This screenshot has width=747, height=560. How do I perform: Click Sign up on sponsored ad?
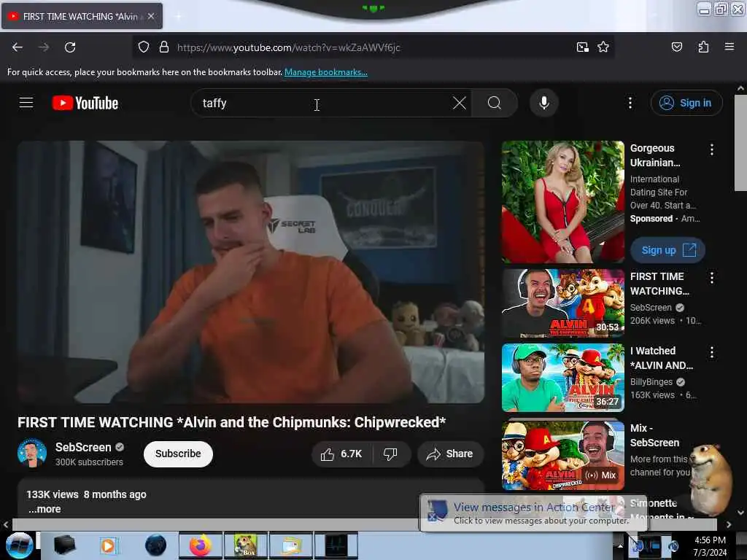(x=668, y=250)
